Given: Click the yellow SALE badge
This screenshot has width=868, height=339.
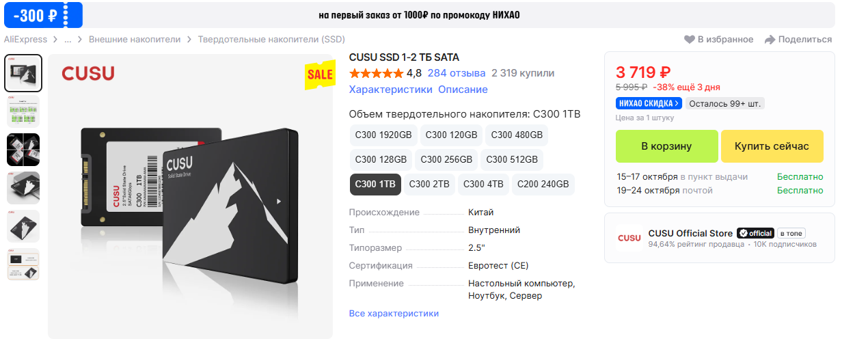Looking at the screenshot, I should tap(319, 74).
